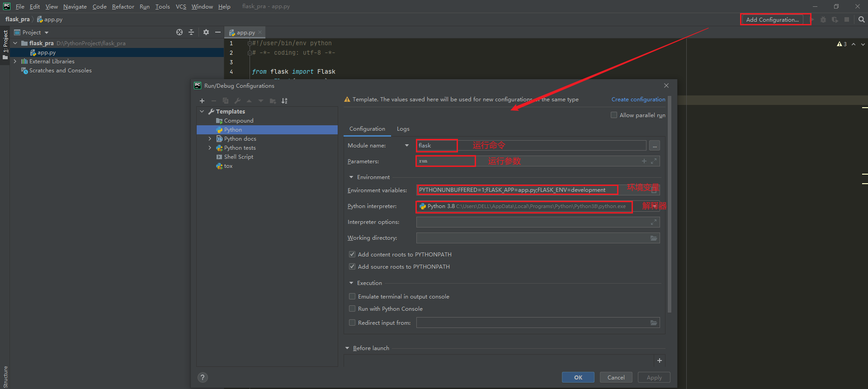Enable Emulate terminal in output console

[352, 296]
